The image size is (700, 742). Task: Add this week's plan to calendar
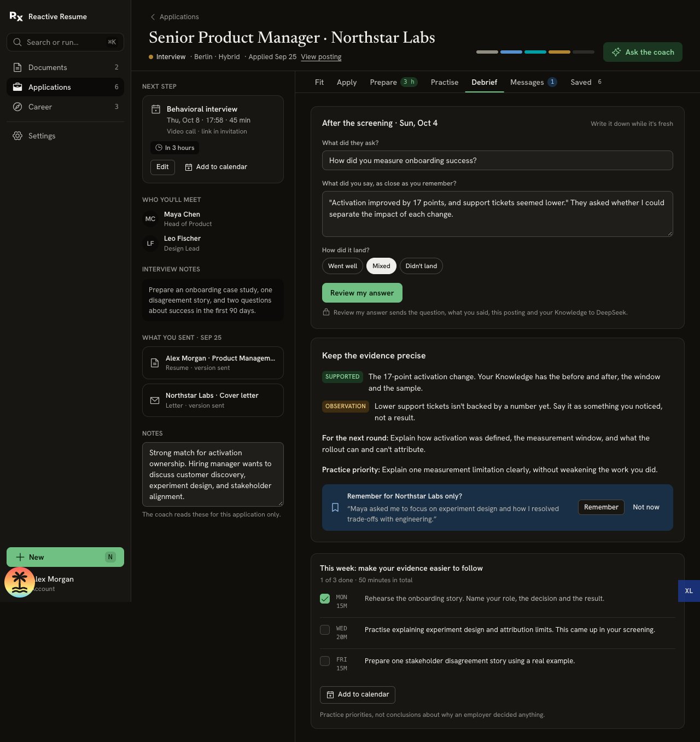(x=358, y=694)
